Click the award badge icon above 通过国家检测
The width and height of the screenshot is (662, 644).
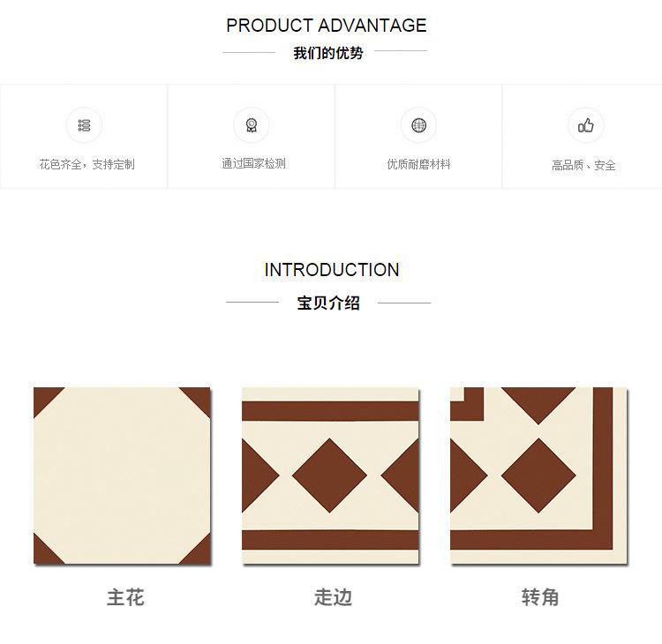252,125
